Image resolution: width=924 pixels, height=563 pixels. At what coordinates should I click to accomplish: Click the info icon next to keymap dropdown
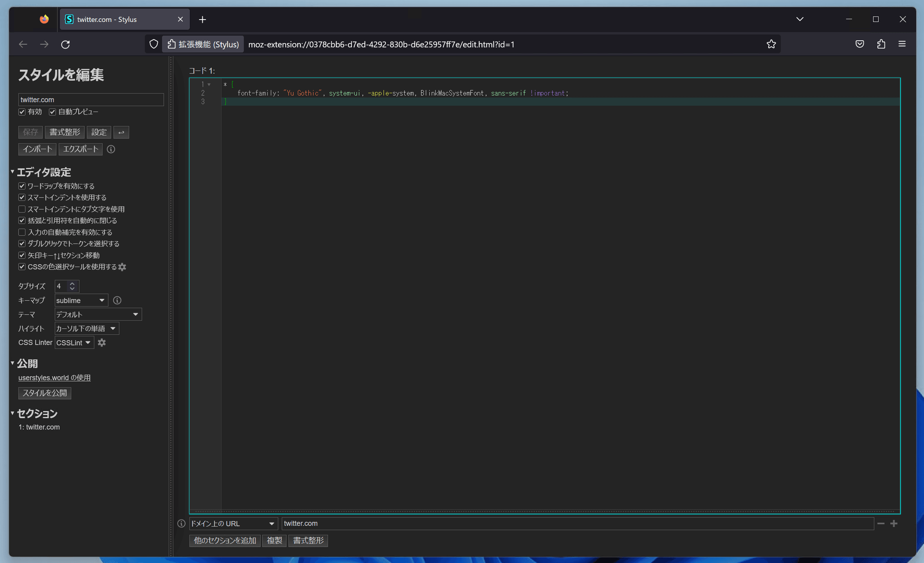coord(117,300)
